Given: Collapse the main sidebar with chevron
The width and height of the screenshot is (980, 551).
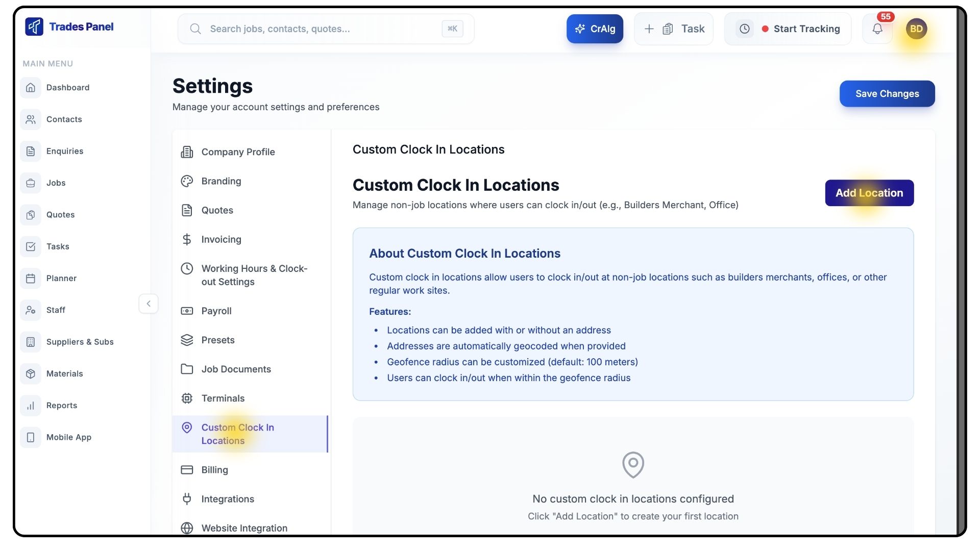Looking at the screenshot, I should (149, 304).
